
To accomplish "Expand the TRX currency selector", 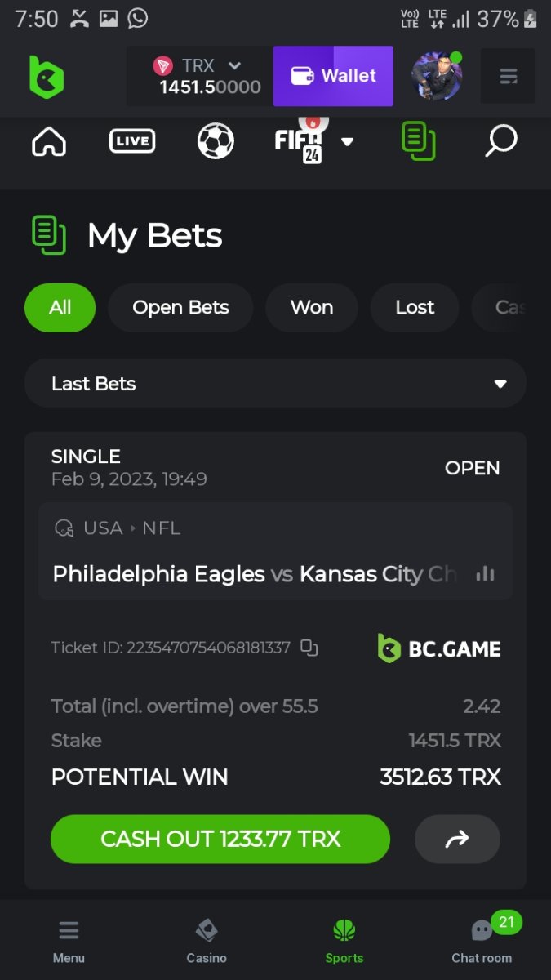I will click(x=234, y=65).
